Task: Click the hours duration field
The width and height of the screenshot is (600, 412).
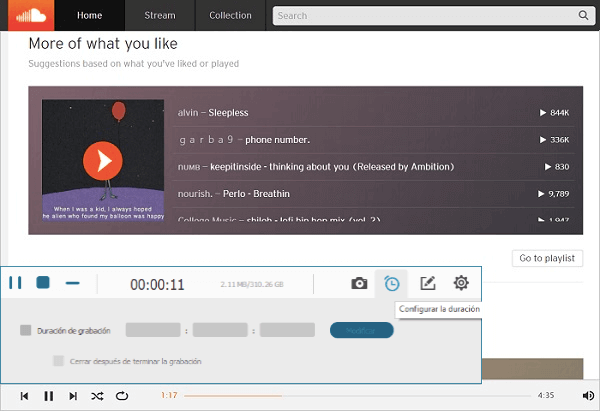Action: point(153,330)
